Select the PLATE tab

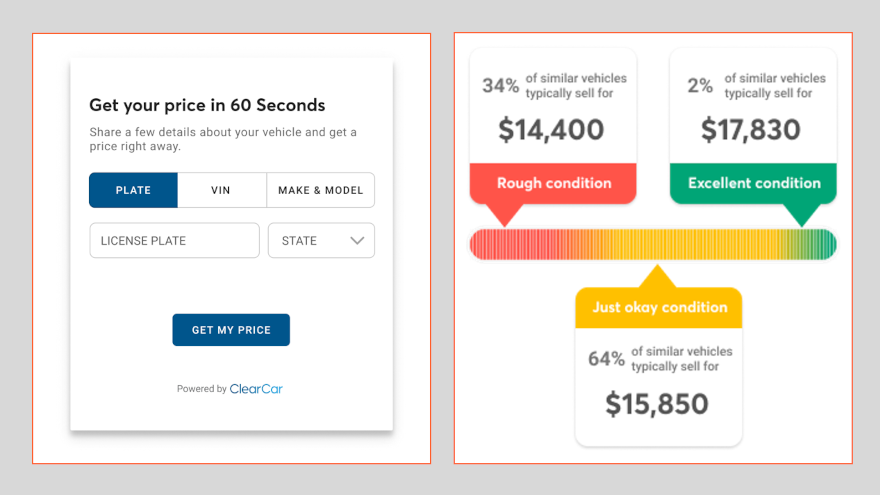point(133,190)
